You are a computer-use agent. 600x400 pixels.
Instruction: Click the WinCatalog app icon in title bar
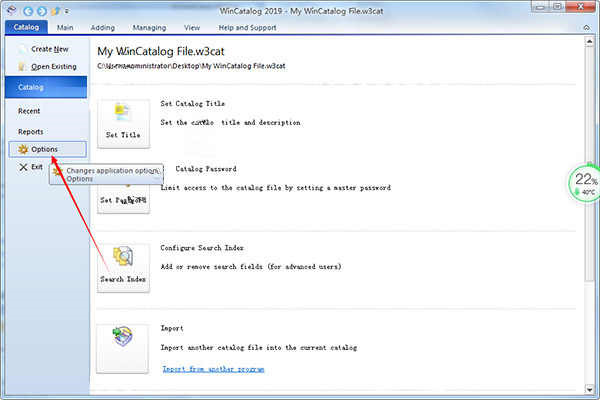[12, 11]
